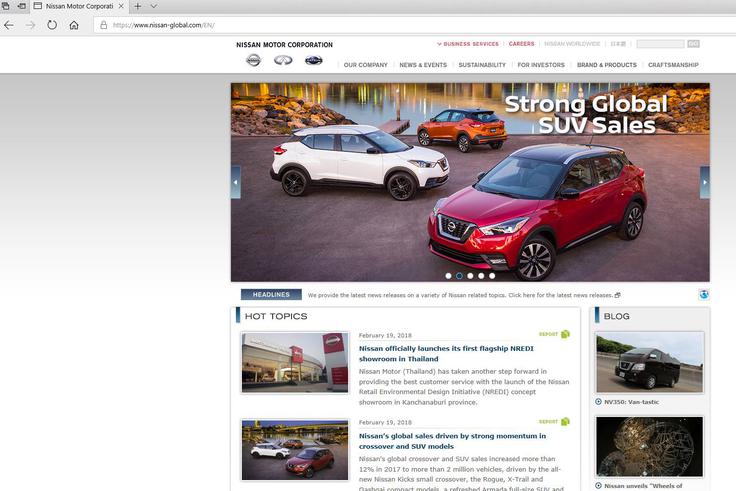This screenshot has width=736, height=491.
Task: Click the browser back arrow
Action: 8,25
